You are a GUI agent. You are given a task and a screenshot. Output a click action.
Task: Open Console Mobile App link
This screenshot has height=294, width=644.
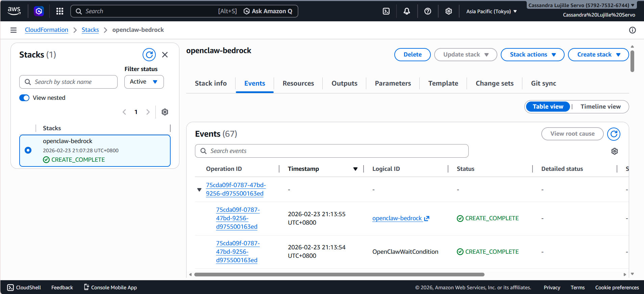click(110, 288)
